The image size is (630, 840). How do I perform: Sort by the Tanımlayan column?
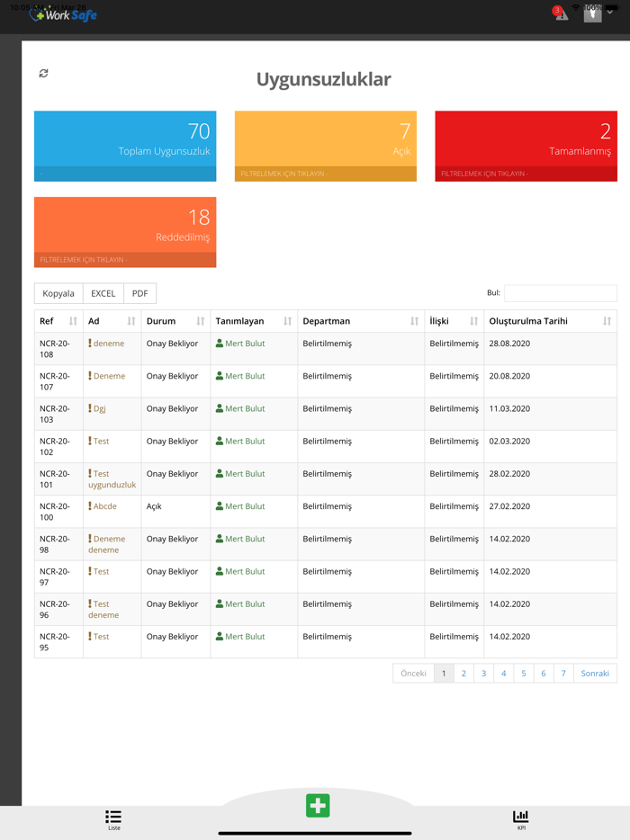tap(254, 321)
